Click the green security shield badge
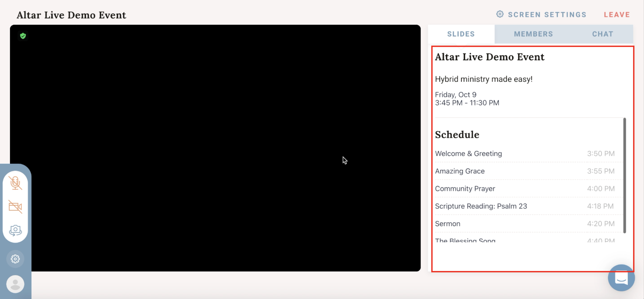 pyautogui.click(x=23, y=36)
